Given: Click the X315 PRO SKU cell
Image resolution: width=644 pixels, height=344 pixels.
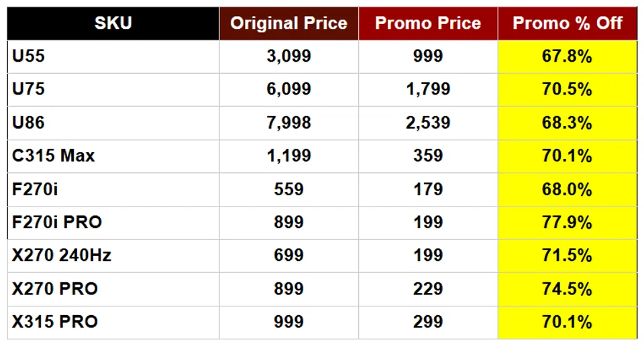Looking at the screenshot, I should [x=55, y=322].
